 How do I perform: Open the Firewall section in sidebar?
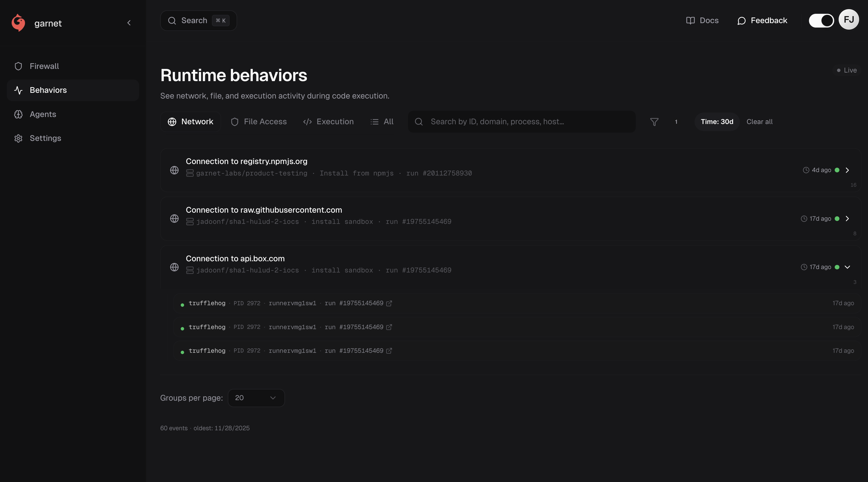click(x=44, y=66)
